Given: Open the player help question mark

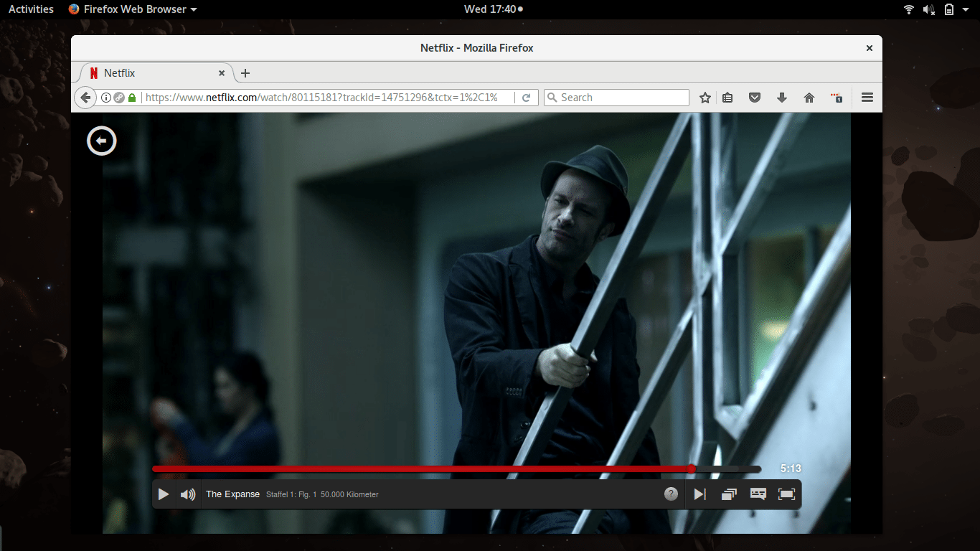Looking at the screenshot, I should click(671, 494).
